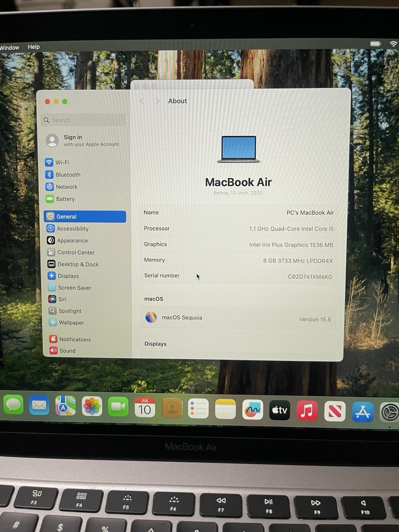Viewport: 399px width, 532px height.
Task: Open Wi-Fi settings in sidebar
Action: (57, 162)
